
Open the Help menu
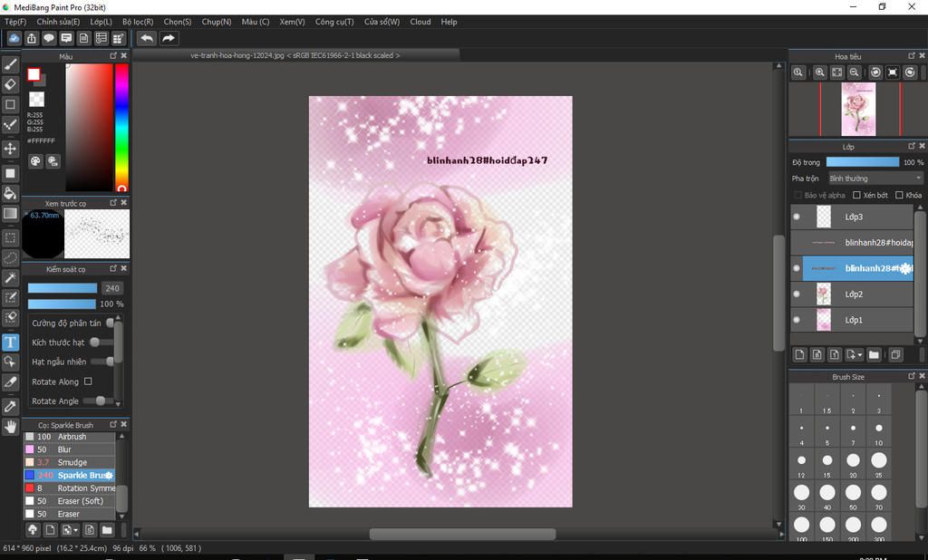(449, 22)
